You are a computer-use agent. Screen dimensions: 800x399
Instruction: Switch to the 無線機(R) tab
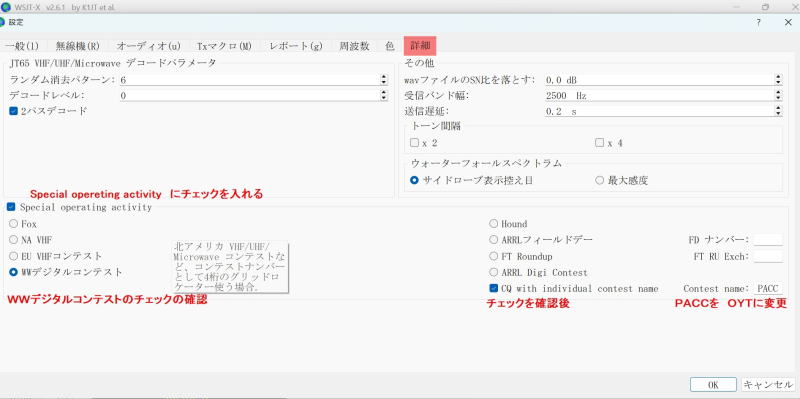78,46
